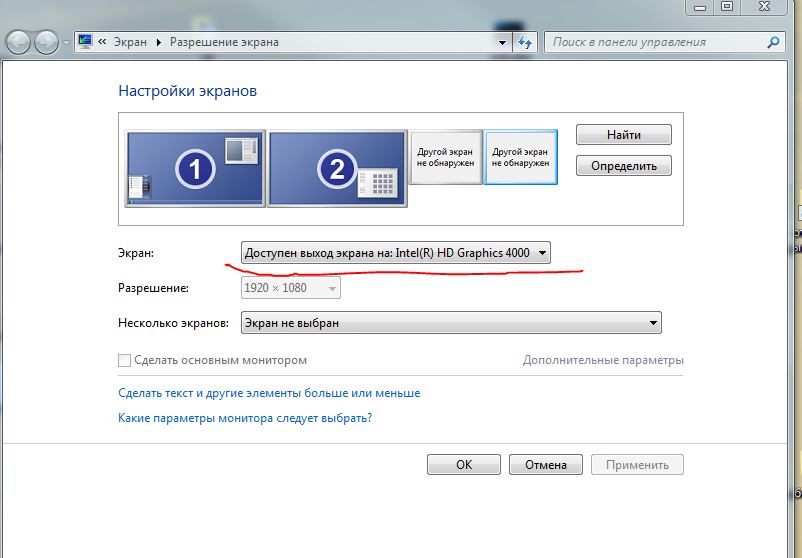The height and width of the screenshot is (558, 802).
Task: Open the recent pages arrow next to Forward
Action: tap(66, 43)
